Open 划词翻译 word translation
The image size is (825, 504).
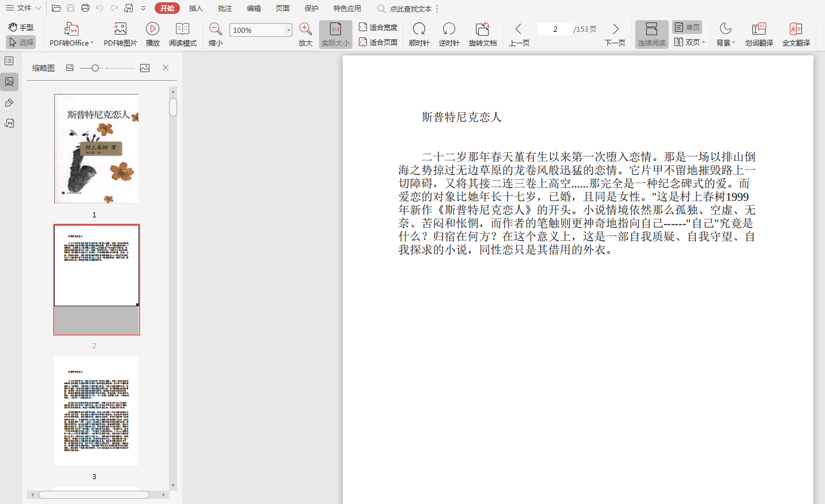759,35
